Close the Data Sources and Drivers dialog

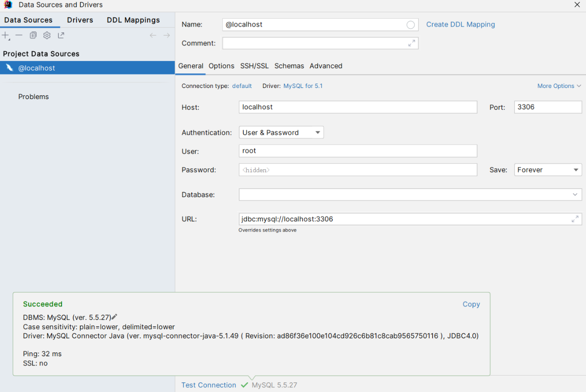(577, 5)
